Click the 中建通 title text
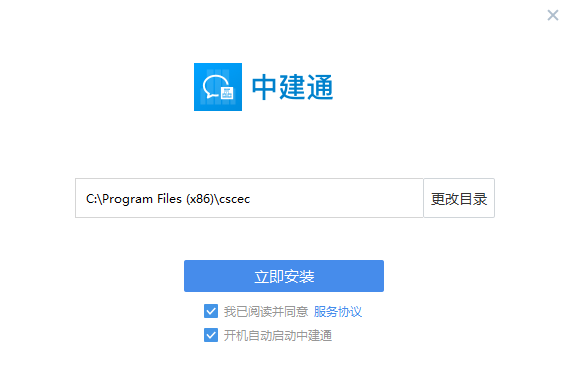The height and width of the screenshot is (365, 571). point(292,87)
